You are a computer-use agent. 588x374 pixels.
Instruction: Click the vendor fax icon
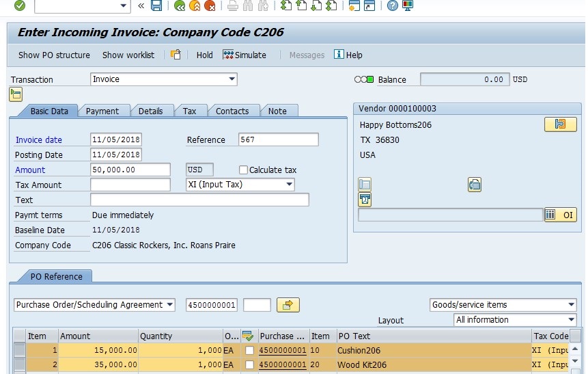(x=475, y=184)
